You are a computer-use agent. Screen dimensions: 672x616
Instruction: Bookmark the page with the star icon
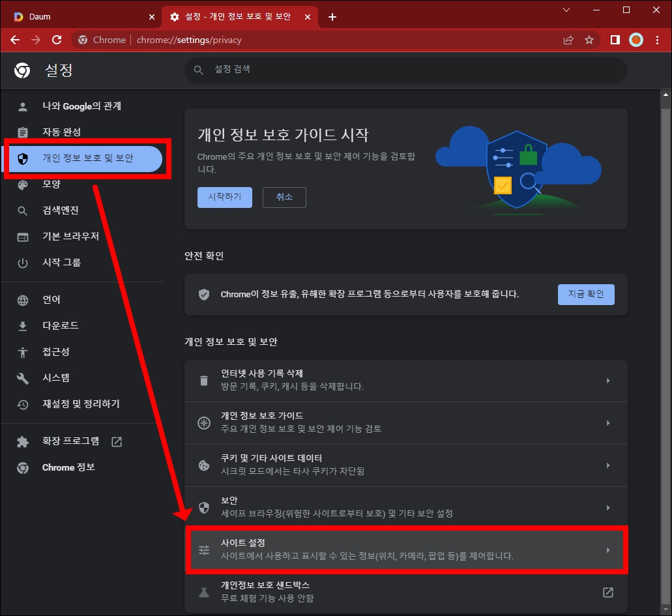(589, 40)
